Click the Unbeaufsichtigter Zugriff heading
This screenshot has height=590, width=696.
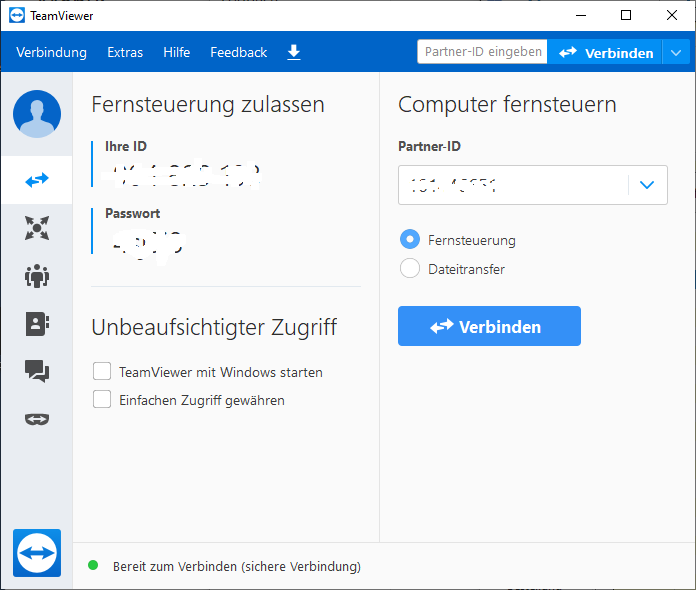(214, 328)
